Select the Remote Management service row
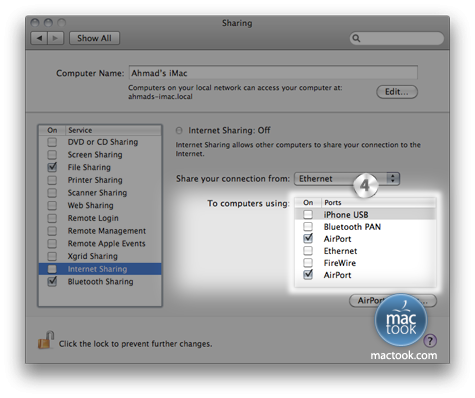Viewport: 475px width, 398px height. (100, 231)
